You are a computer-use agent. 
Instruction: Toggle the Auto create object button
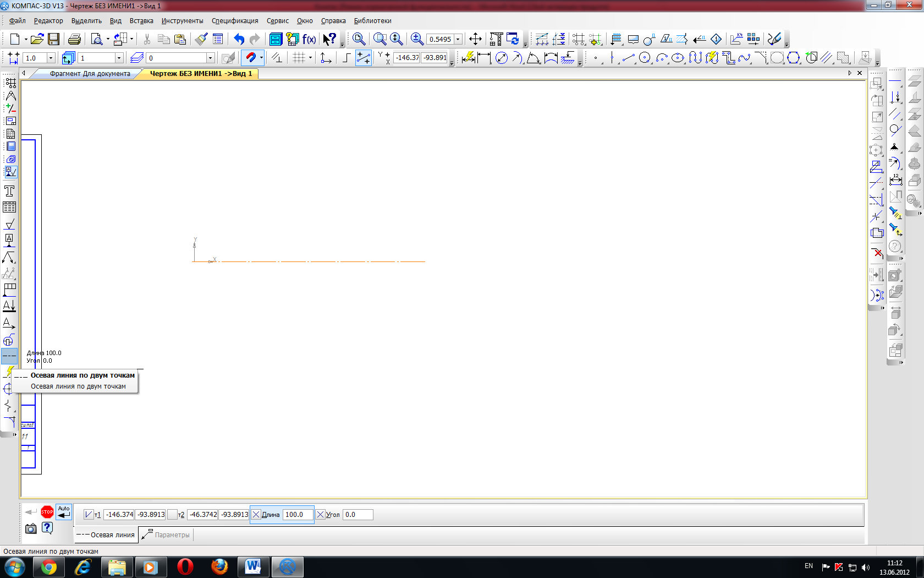(x=64, y=512)
